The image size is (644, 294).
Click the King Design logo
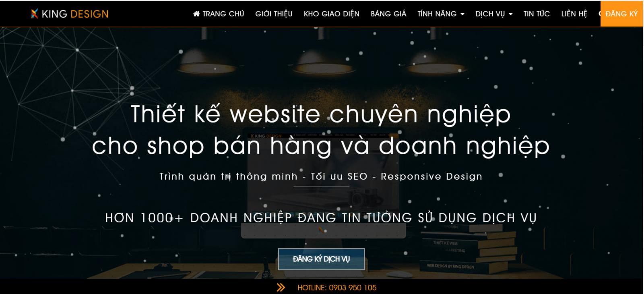(70, 14)
